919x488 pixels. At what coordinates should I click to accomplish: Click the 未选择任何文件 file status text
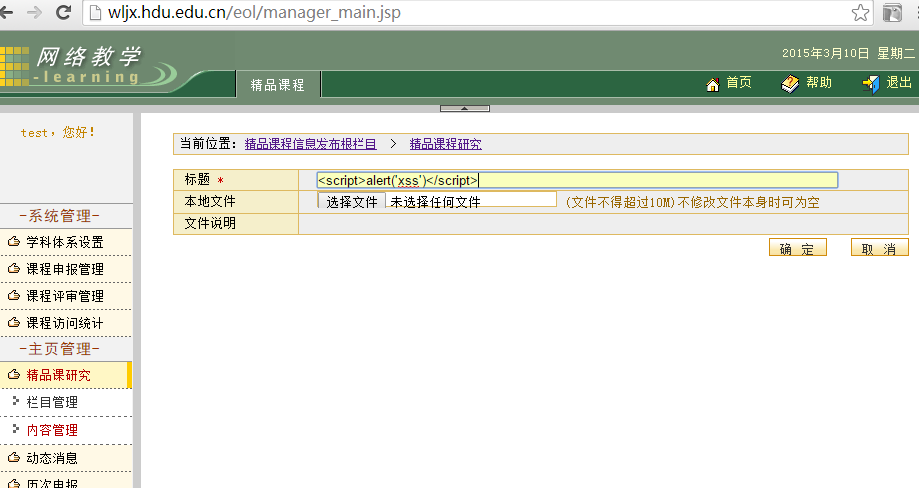(435, 202)
